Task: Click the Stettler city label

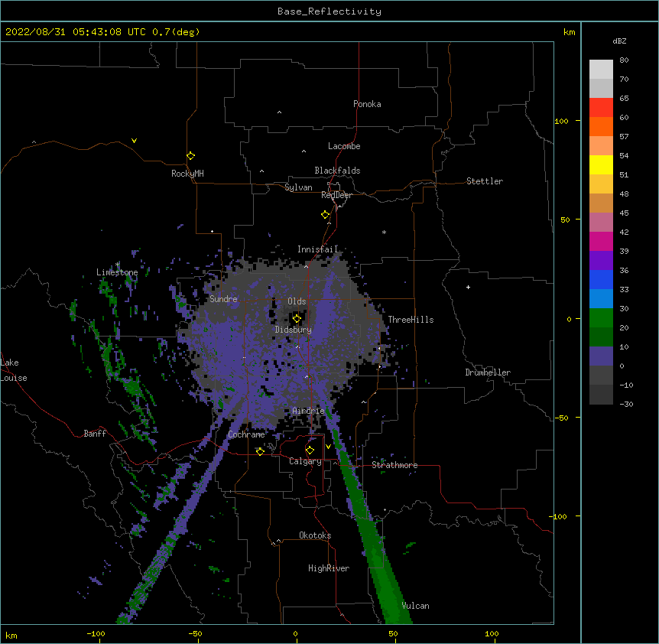Action: pos(485,181)
